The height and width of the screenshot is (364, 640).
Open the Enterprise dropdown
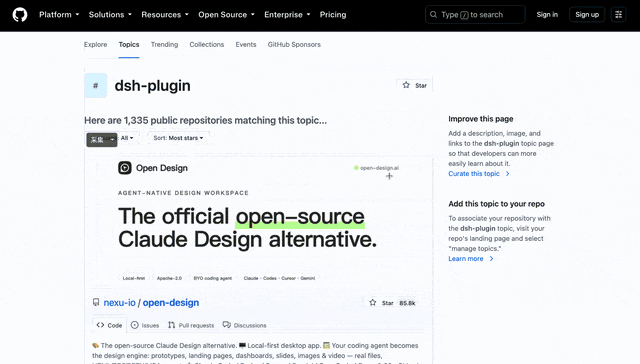(x=287, y=15)
